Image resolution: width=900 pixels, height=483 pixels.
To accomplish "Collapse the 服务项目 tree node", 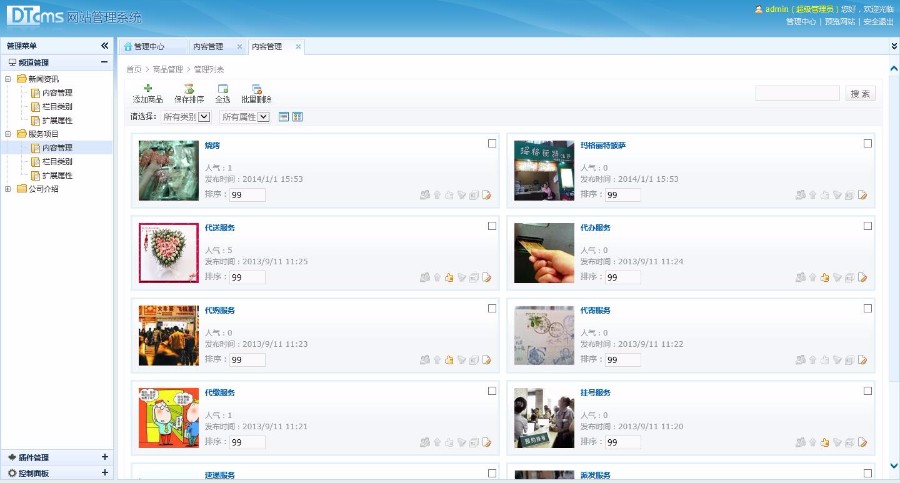I will coord(8,134).
